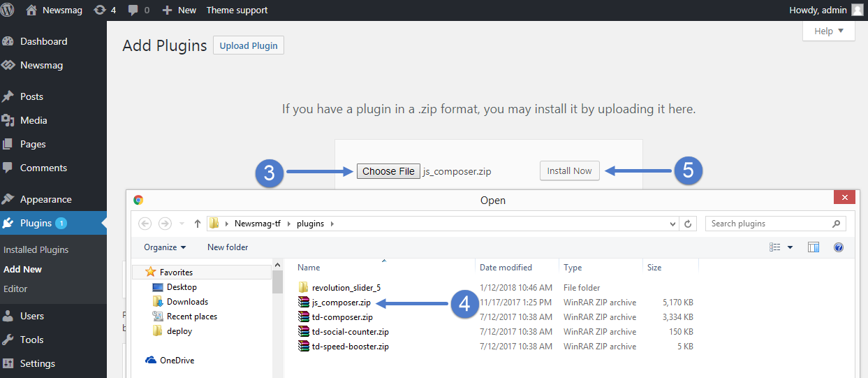
Task: Select the td-social-counter.zip file
Action: click(x=351, y=332)
